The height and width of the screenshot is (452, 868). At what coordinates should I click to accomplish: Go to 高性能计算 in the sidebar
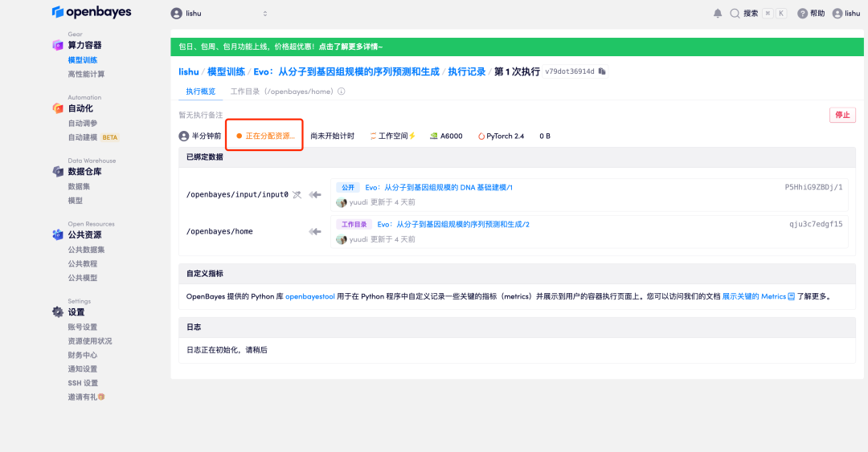86,75
